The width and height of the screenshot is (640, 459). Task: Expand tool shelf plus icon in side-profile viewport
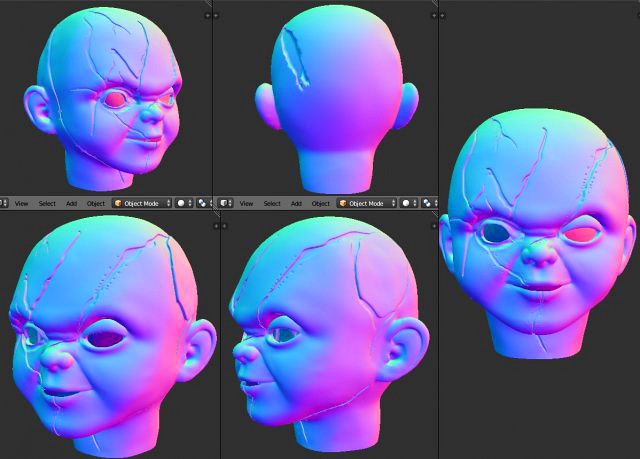(224, 226)
